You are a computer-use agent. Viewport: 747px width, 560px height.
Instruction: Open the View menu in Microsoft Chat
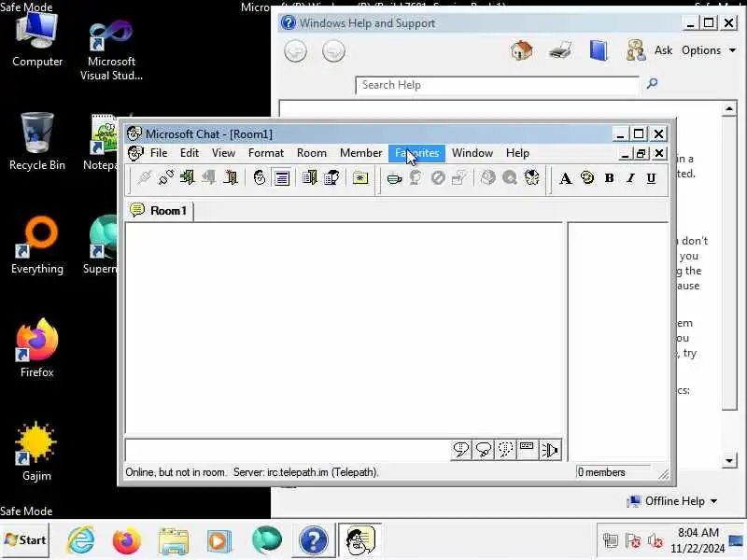point(223,153)
